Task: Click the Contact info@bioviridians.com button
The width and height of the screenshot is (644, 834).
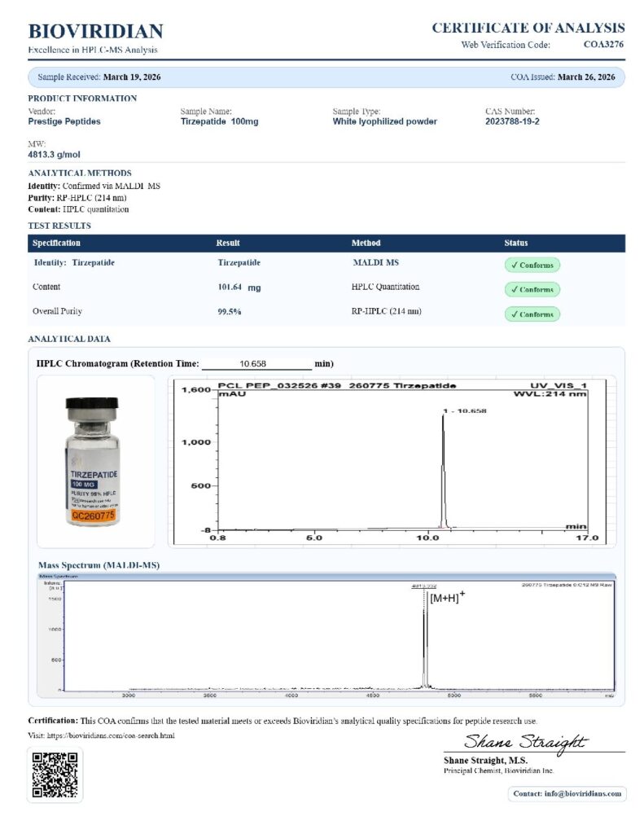Action: click(567, 793)
